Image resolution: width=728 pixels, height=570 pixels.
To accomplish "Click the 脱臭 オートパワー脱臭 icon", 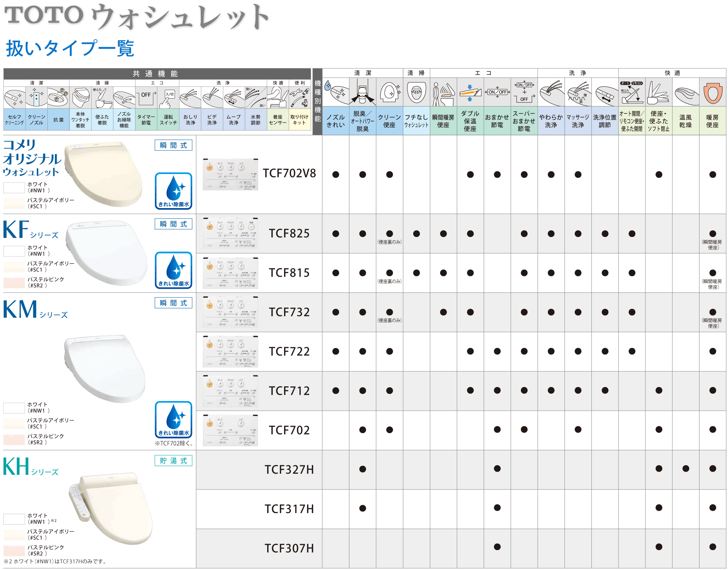I will (362, 92).
